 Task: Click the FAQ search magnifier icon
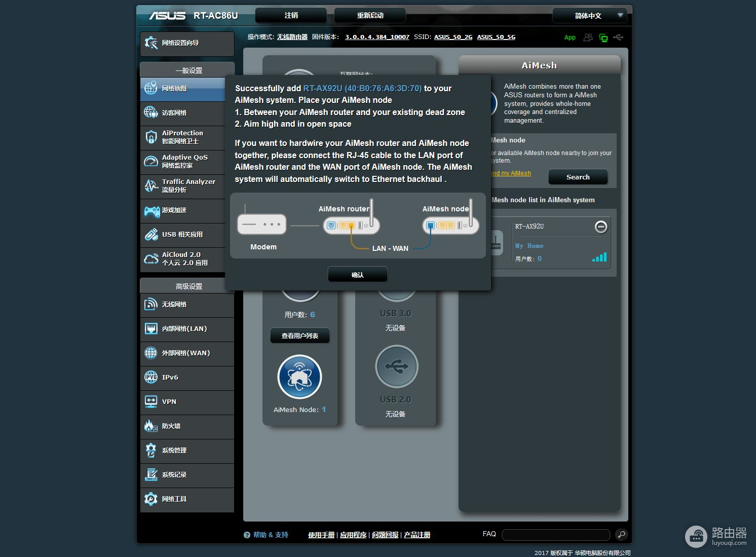tap(621, 534)
